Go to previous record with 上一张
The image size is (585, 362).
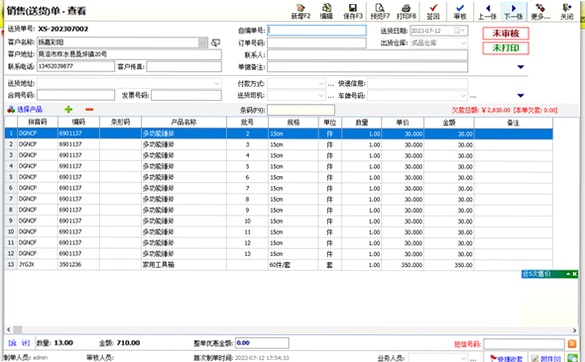pyautogui.click(x=487, y=12)
